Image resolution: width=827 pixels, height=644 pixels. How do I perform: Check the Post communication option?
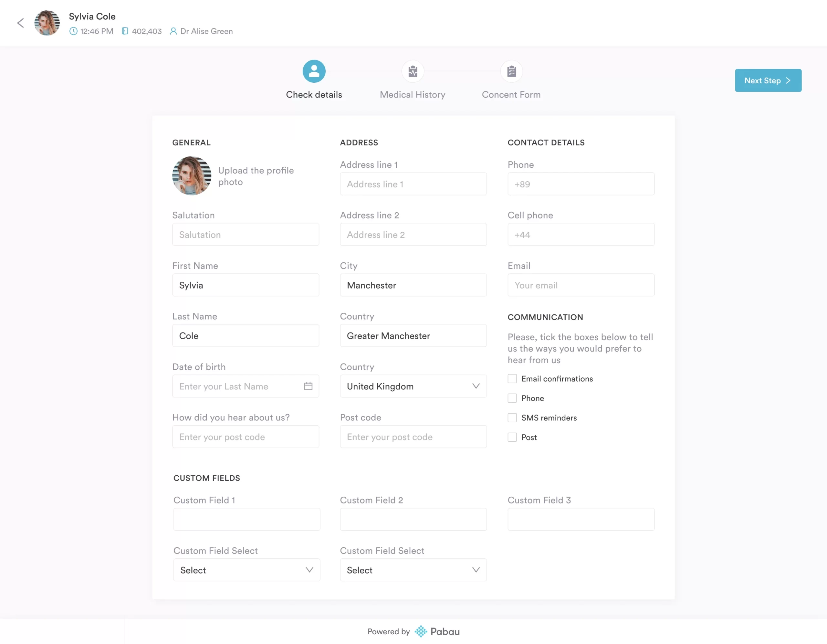coord(512,437)
